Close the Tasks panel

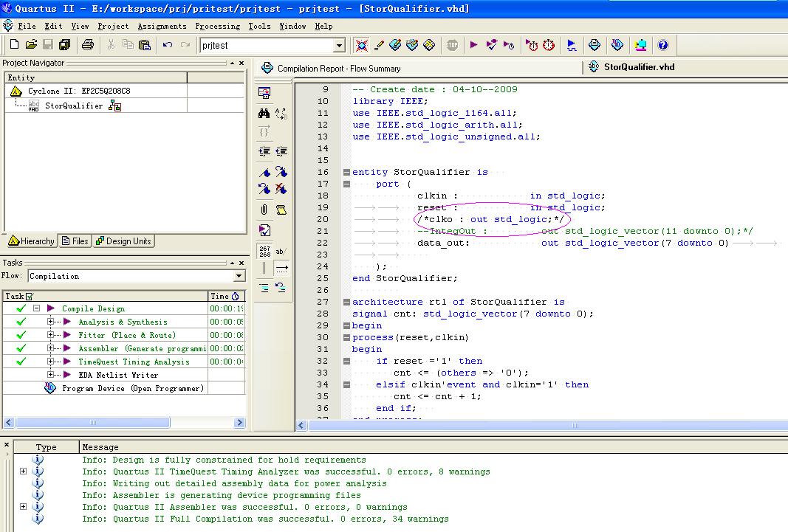click(241, 263)
